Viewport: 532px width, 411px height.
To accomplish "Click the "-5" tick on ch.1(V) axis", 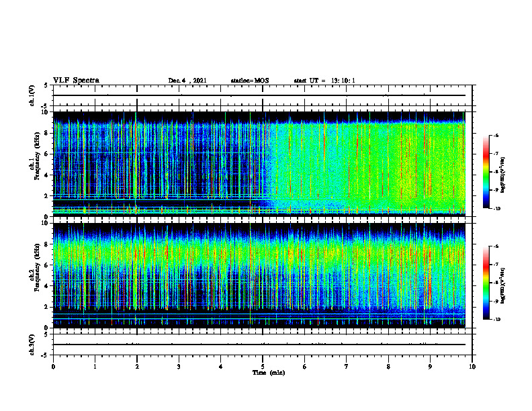I will (x=45, y=106).
